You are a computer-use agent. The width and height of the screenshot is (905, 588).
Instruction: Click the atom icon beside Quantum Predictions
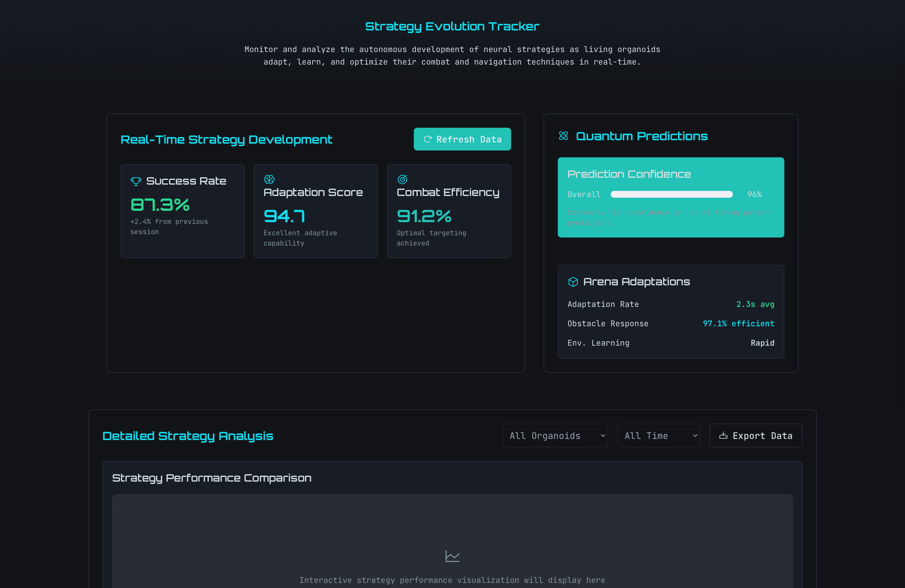tap(563, 136)
